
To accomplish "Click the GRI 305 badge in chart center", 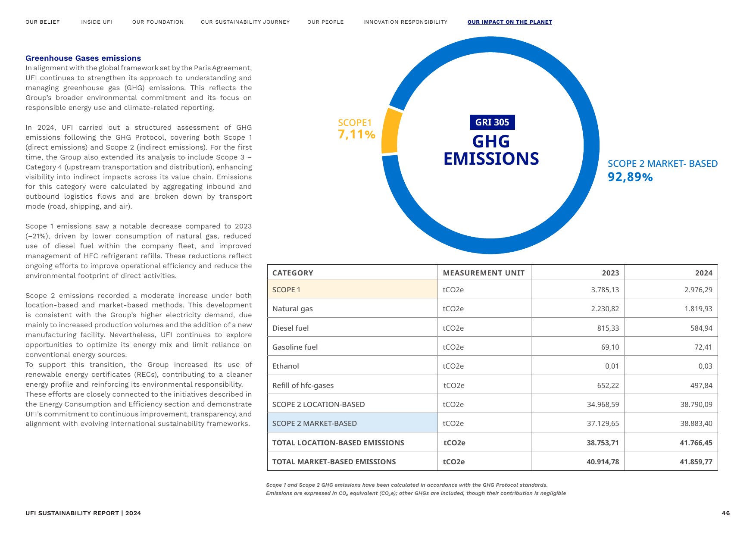I will [x=492, y=122].
